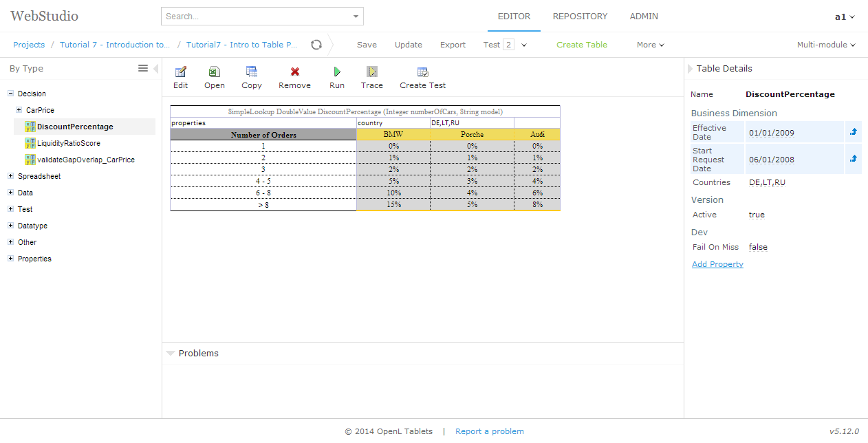Remove the table using the red cross icon
The height and width of the screenshot is (443, 868).
294,76
